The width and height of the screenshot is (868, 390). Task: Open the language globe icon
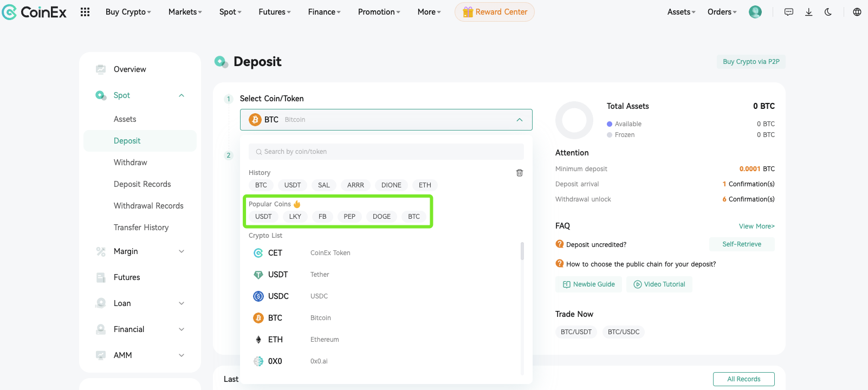click(857, 12)
